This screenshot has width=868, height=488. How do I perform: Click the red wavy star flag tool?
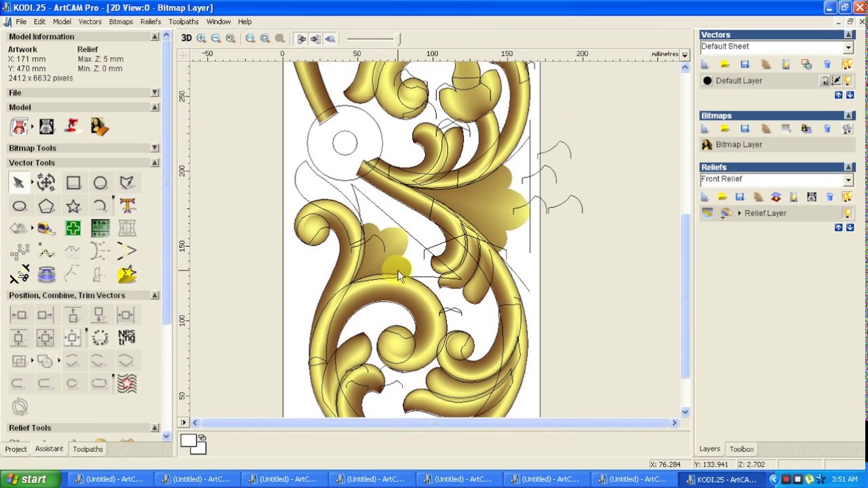point(127,383)
